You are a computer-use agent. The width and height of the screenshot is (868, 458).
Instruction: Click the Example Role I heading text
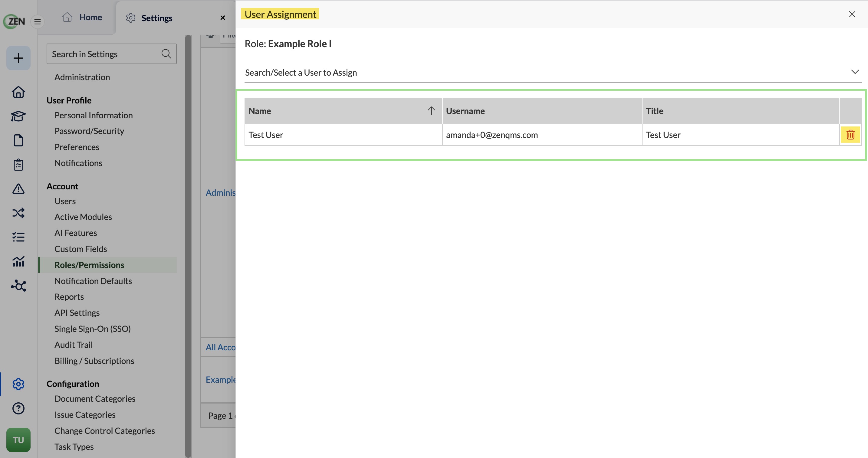[300, 44]
